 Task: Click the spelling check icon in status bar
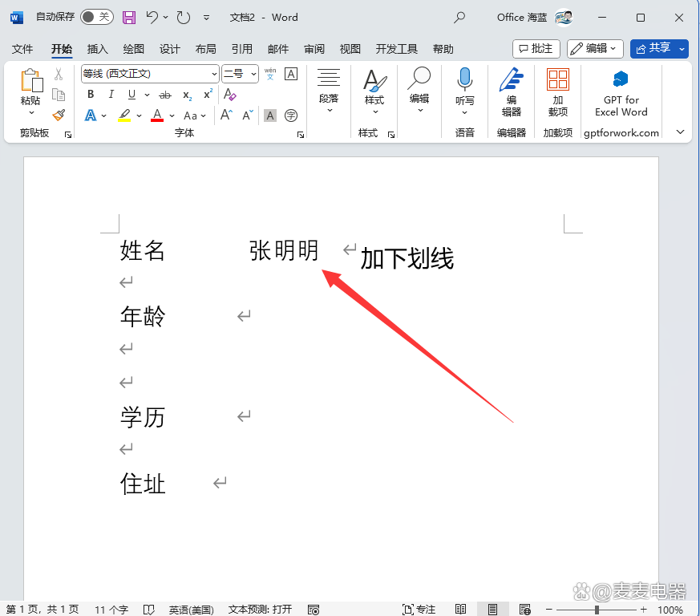click(149, 610)
